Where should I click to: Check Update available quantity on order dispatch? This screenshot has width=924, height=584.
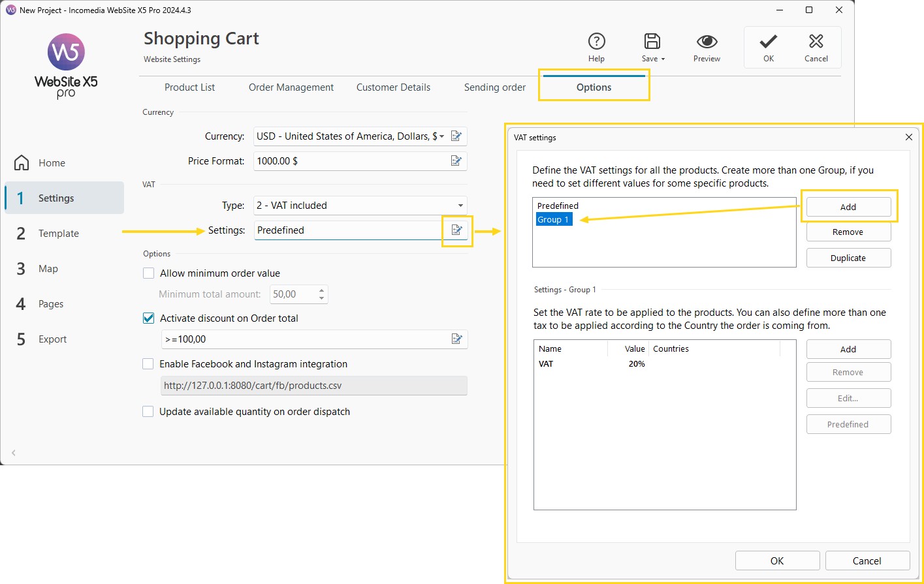[148, 412]
